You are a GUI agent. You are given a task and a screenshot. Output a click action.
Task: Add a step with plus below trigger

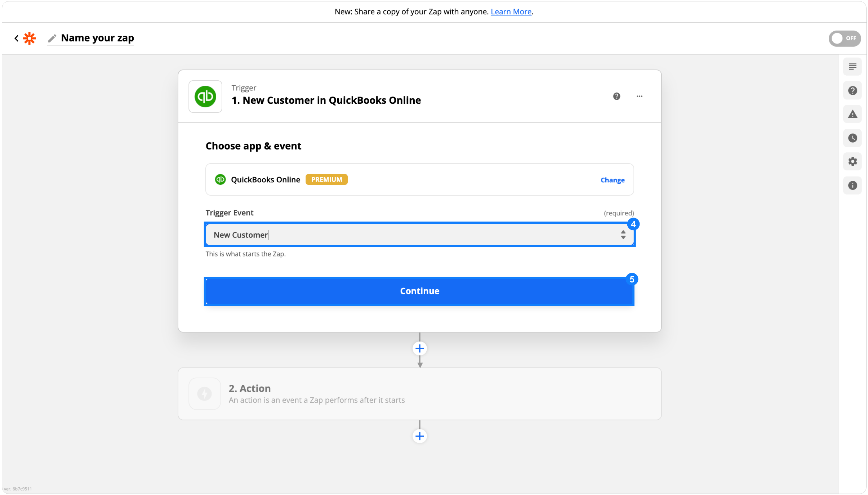click(419, 348)
